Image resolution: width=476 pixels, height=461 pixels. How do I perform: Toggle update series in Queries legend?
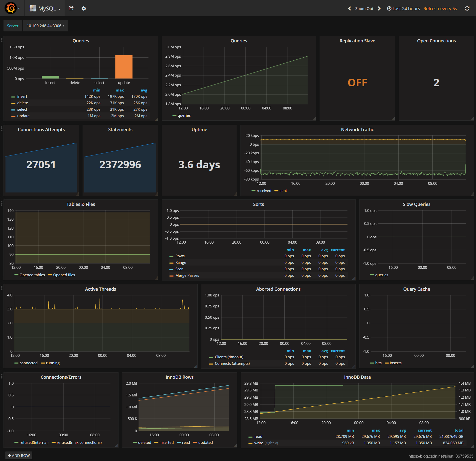click(x=23, y=116)
